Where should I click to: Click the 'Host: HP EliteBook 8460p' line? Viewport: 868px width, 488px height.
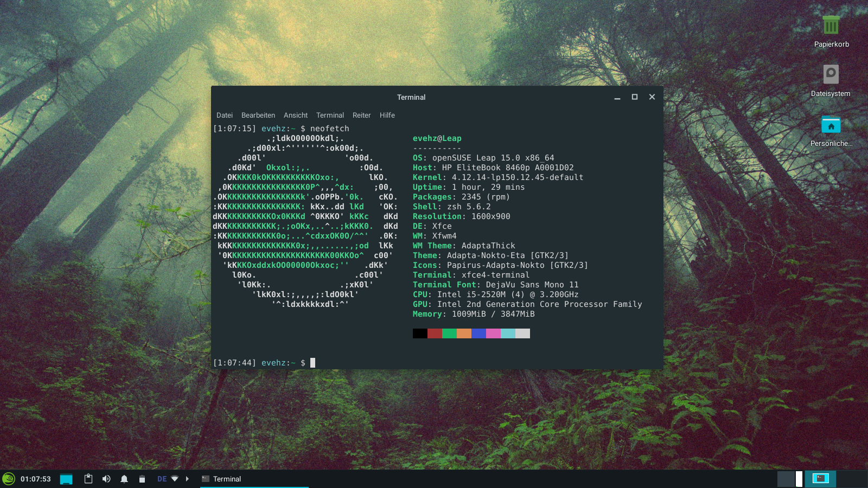pyautogui.click(x=493, y=168)
